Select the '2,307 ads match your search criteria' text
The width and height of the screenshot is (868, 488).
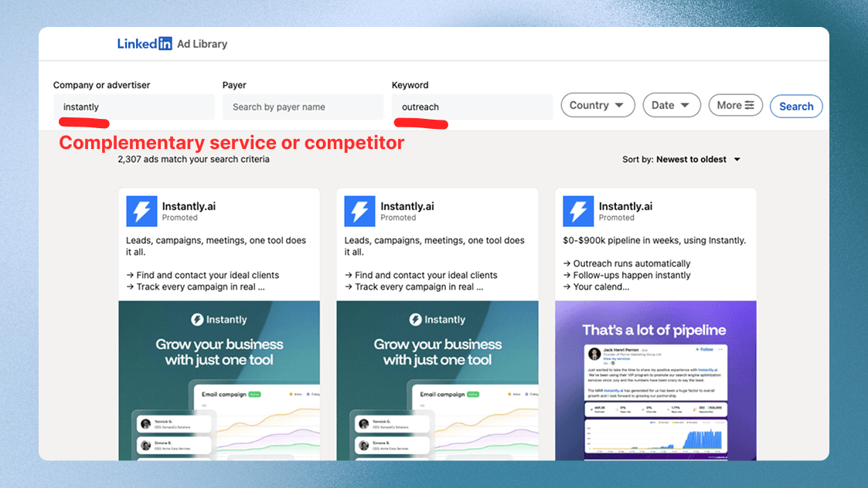coord(194,159)
